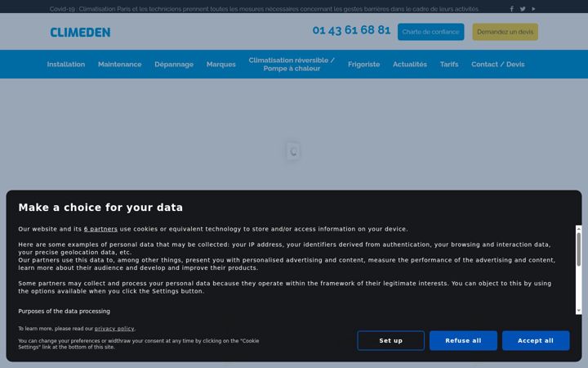
Task: Open the YouTube icon in top bar
Action: [x=533, y=9]
